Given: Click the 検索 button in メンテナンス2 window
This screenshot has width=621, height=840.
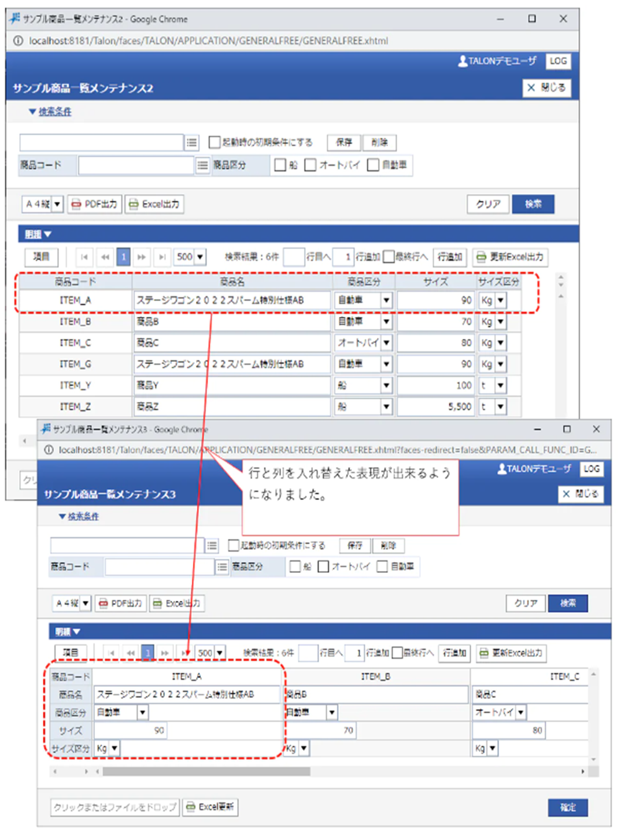Looking at the screenshot, I should (533, 204).
